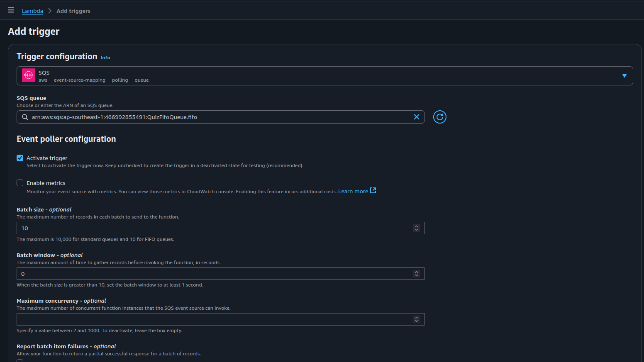Expand the trigger source dropdown arrow
This screenshot has height=362, width=644.
pos(624,76)
